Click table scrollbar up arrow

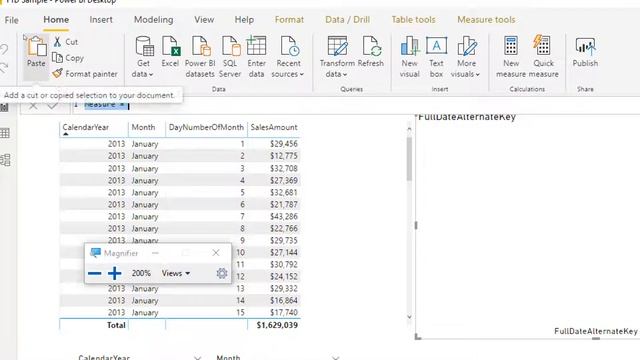(409, 129)
